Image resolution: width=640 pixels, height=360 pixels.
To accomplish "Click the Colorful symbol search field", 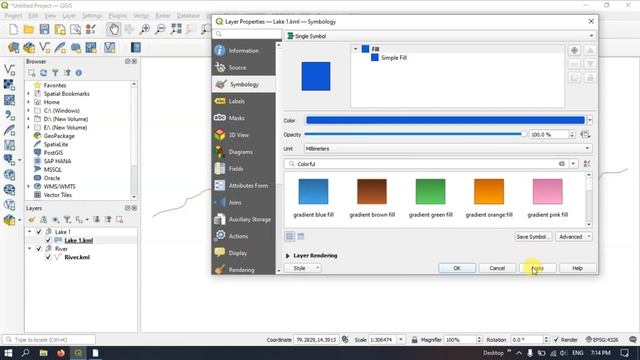I will 427,164.
